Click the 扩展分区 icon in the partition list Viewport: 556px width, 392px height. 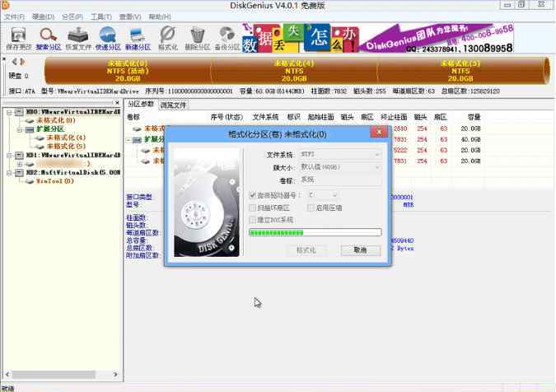137,140
